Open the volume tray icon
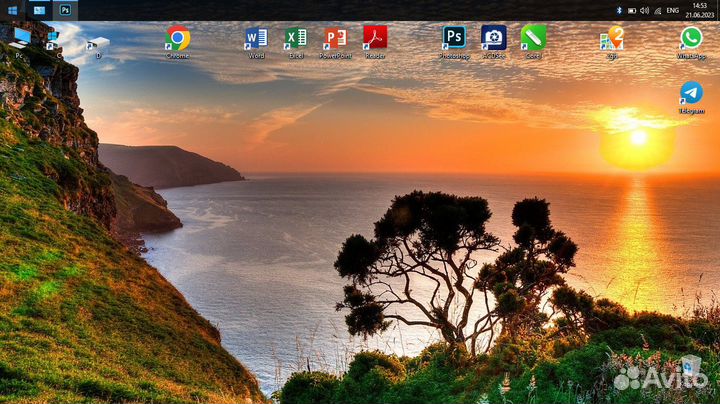The image size is (720, 404). [x=645, y=10]
